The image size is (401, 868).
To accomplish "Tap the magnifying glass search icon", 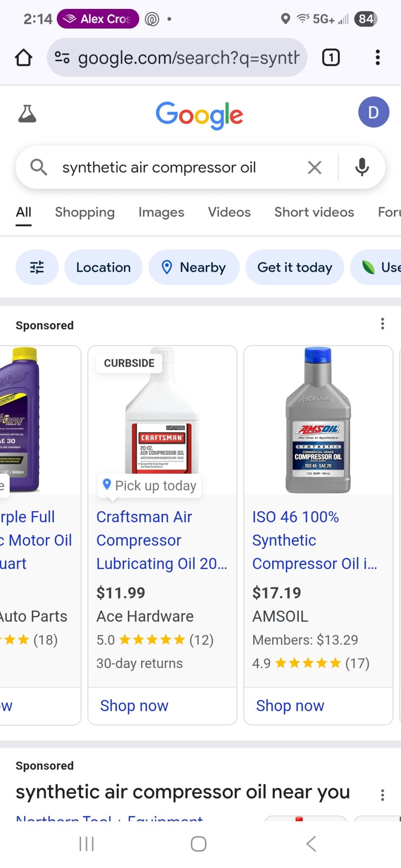I will (x=39, y=167).
